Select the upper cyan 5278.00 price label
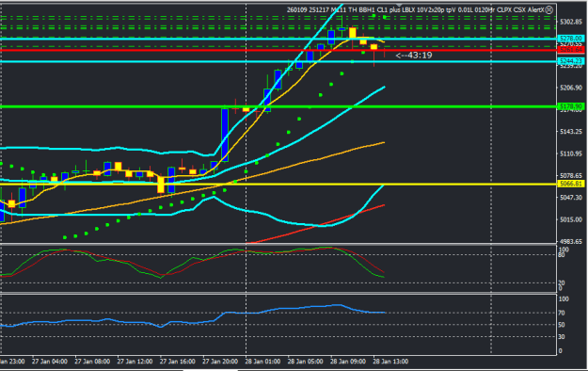 pos(571,39)
